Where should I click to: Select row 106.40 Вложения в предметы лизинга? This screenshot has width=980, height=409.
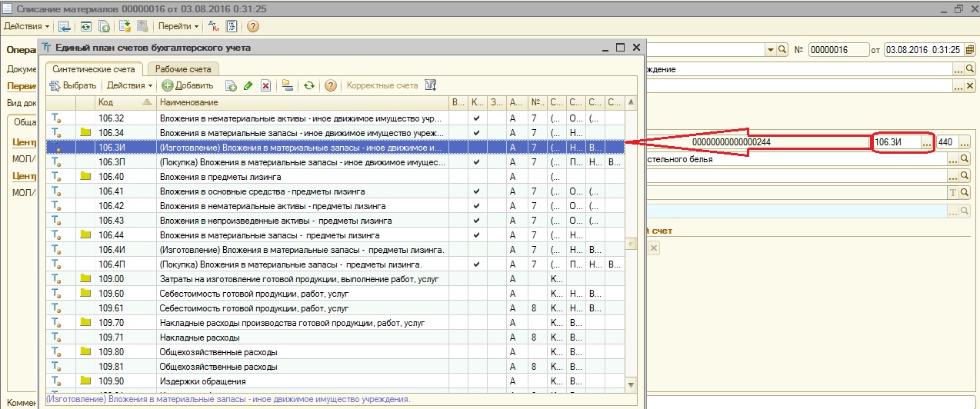click(x=335, y=177)
